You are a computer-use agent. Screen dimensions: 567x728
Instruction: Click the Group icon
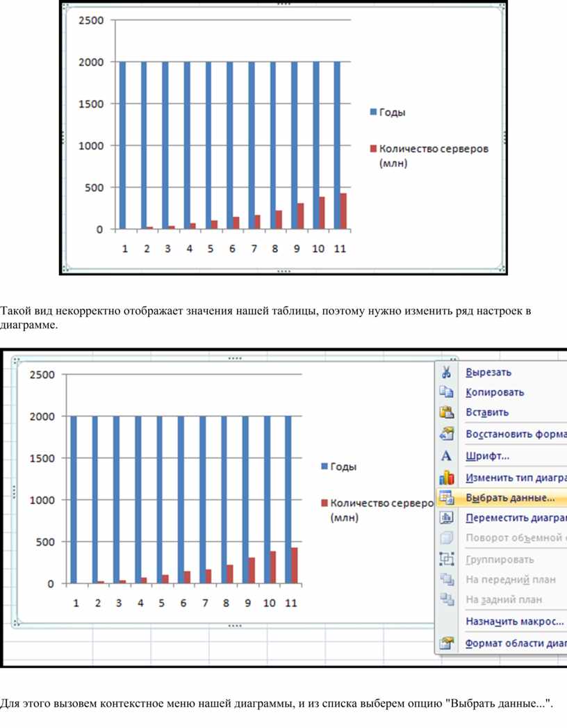(446, 559)
